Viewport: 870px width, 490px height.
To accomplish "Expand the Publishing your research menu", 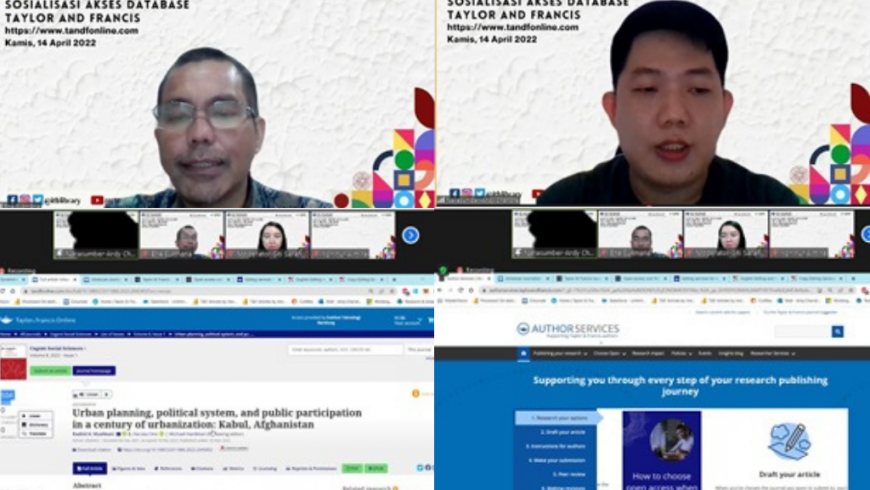I will (x=560, y=353).
